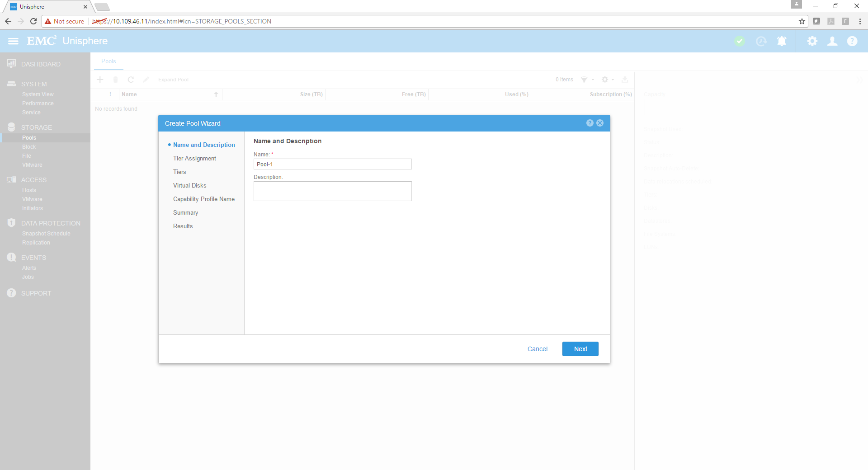Go to Capability Profile Name step
The height and width of the screenshot is (470, 868).
203,199
